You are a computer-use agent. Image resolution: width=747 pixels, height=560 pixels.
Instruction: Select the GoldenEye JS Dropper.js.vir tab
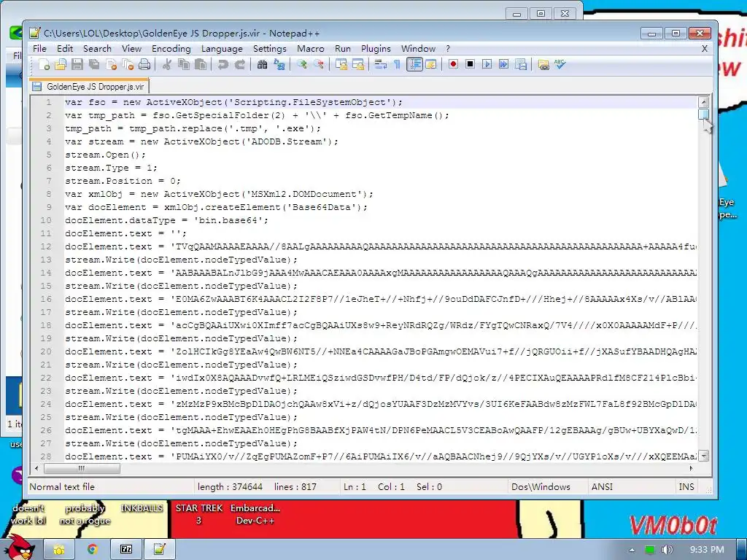[89, 87]
